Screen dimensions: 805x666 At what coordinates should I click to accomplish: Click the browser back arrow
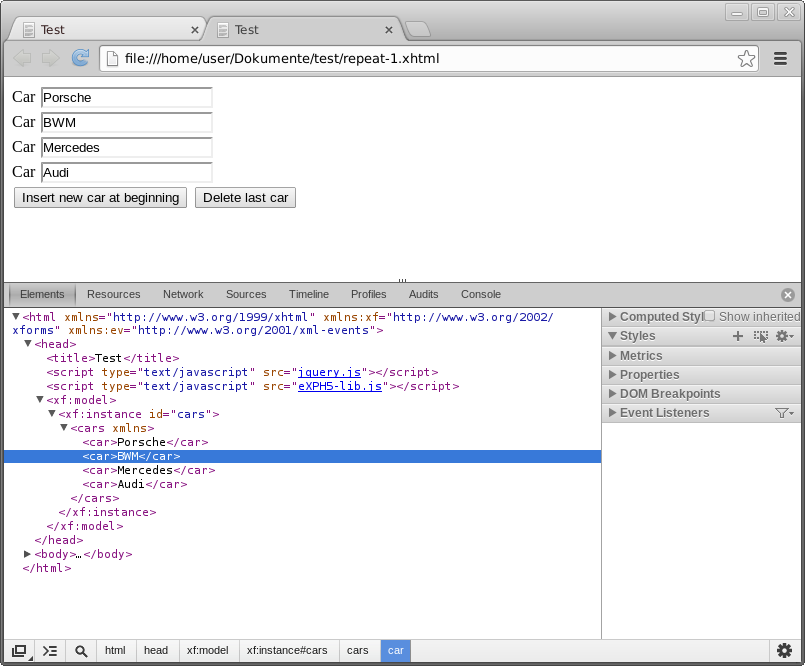point(22,58)
